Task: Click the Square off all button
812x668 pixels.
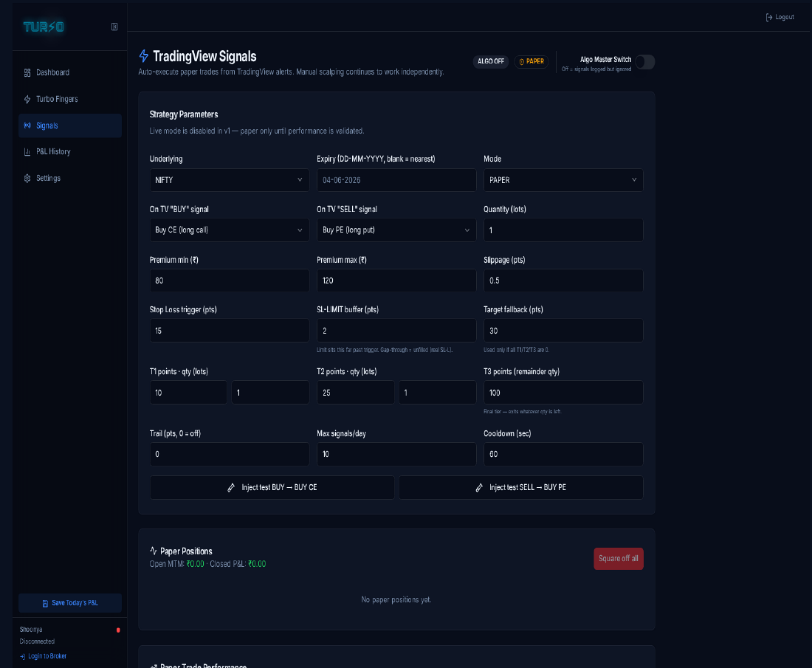Action: coord(619,559)
